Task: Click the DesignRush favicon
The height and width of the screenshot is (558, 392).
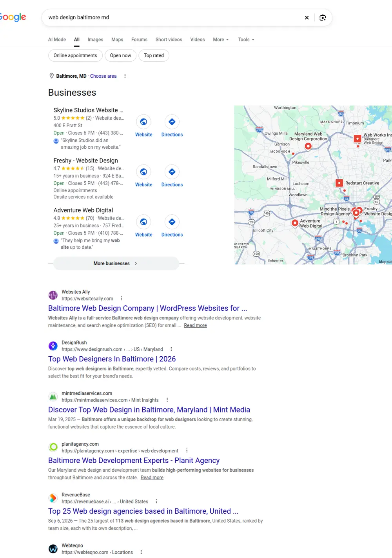Action: (x=53, y=346)
